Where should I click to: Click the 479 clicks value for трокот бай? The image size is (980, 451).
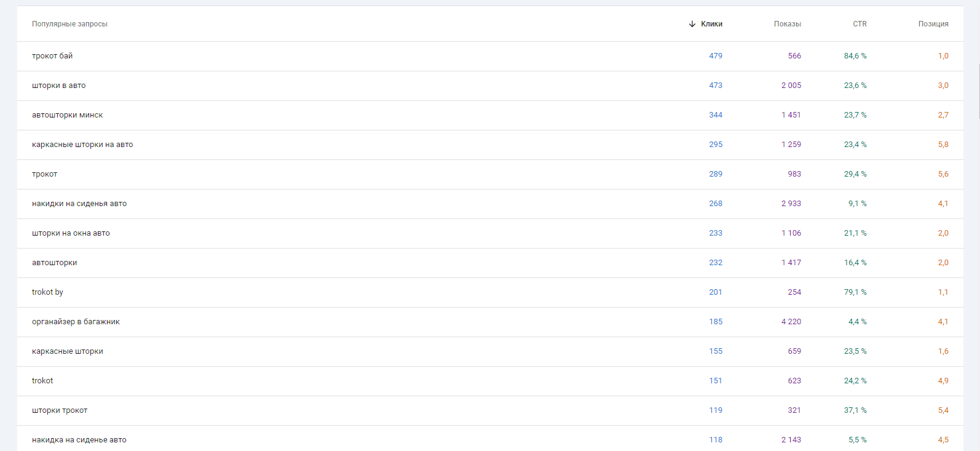click(715, 56)
